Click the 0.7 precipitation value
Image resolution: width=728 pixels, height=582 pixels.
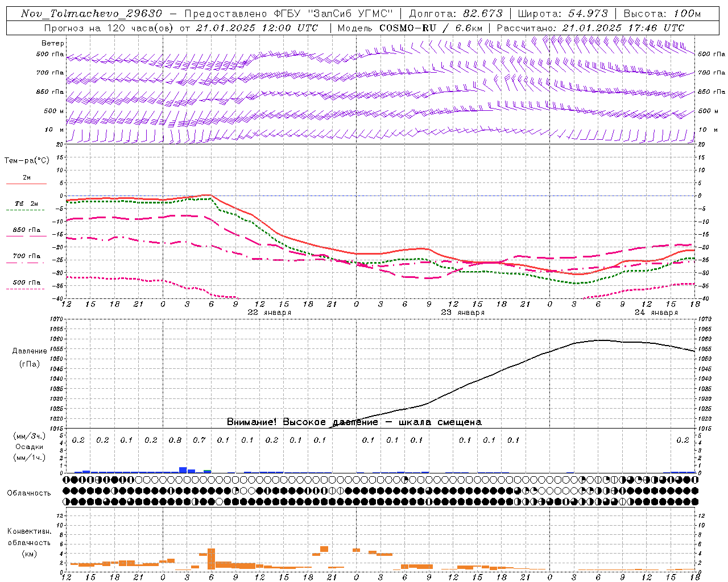coord(199,440)
